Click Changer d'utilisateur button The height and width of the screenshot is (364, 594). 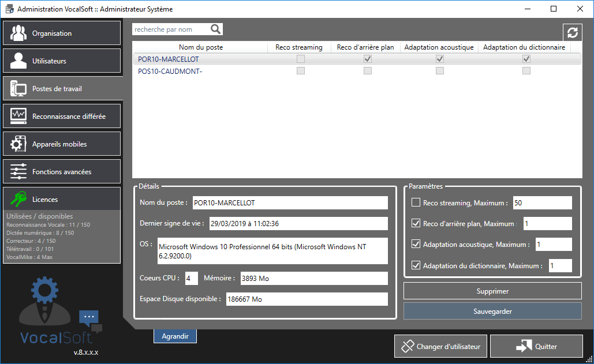click(440, 346)
